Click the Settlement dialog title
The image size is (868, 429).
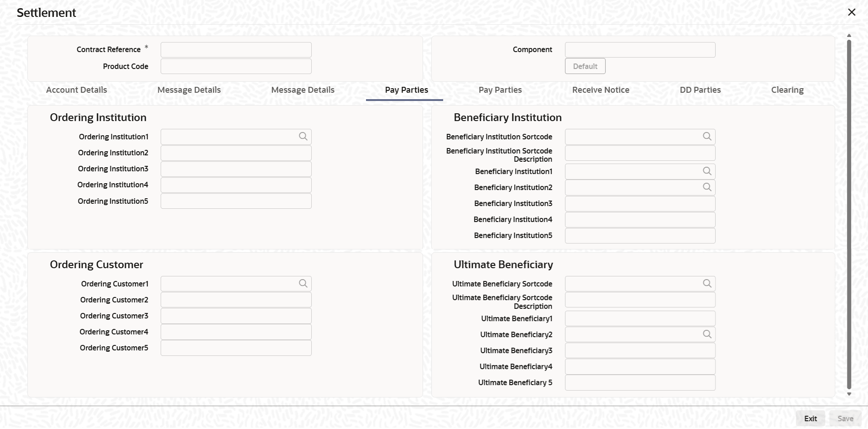(x=47, y=13)
